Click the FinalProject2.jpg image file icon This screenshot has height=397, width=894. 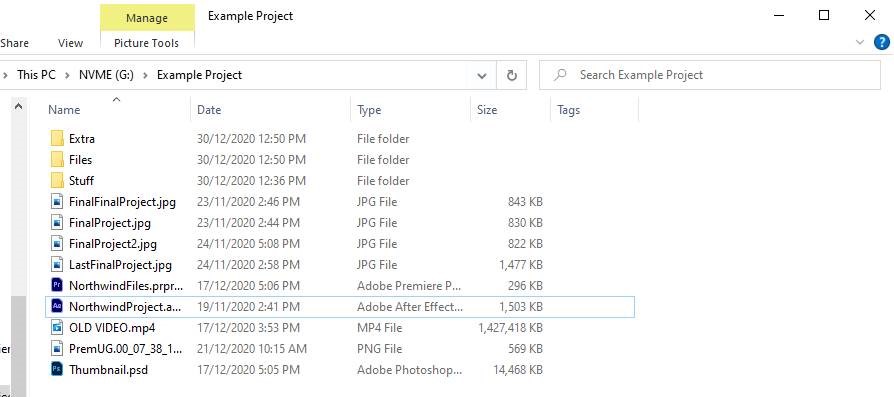pos(56,244)
